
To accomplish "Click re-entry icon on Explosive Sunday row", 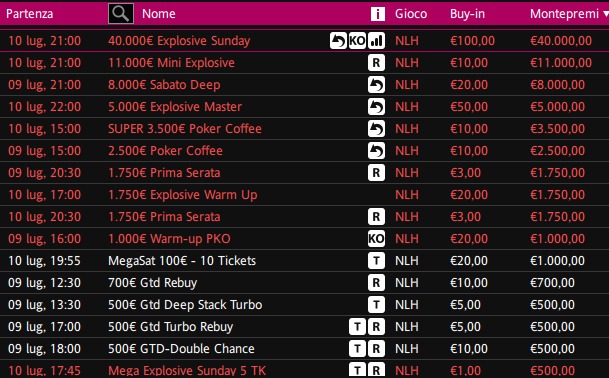I will point(338,40).
